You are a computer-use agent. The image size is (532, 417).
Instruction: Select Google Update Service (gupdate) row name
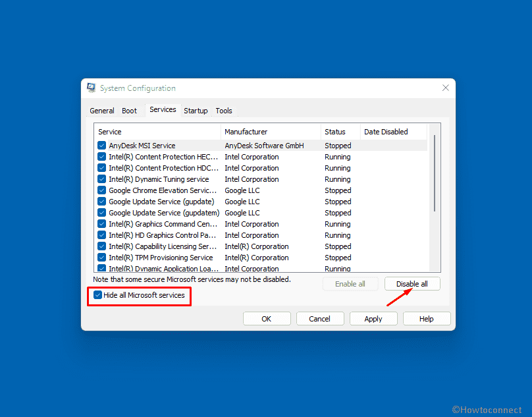point(161,202)
